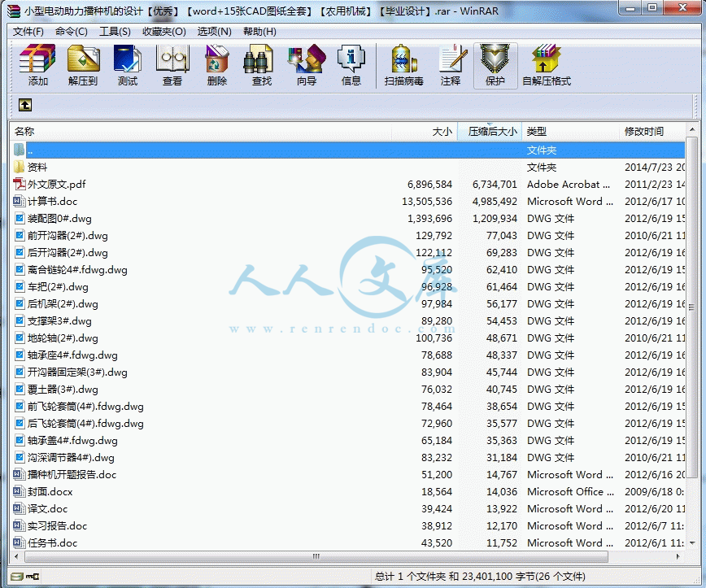Click the Word icon of 计算书.doc
Image resolution: width=706 pixels, height=588 pixels.
pos(19,201)
